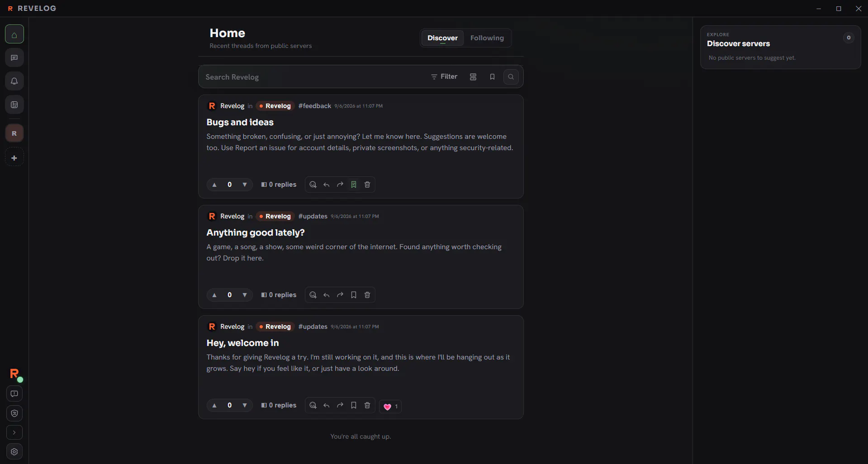868x464 pixels.
Task: Click the search magnifier button
Action: pyautogui.click(x=511, y=77)
